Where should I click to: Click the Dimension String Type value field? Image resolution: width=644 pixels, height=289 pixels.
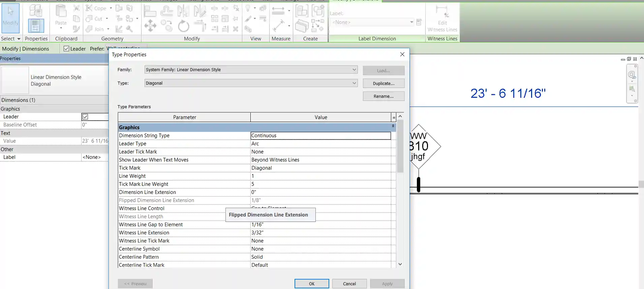(320, 136)
